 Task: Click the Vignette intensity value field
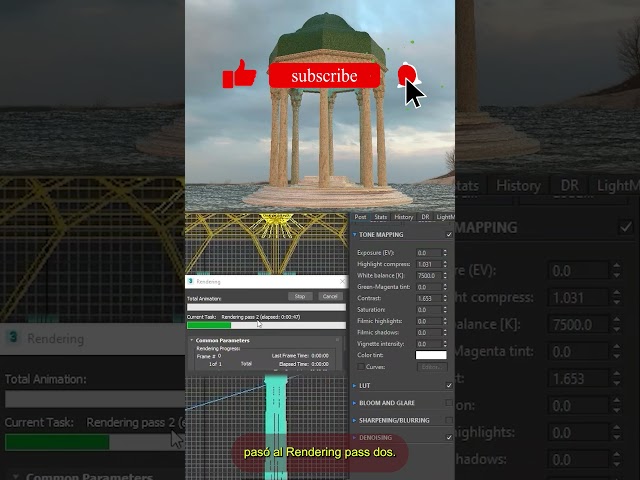coord(429,344)
